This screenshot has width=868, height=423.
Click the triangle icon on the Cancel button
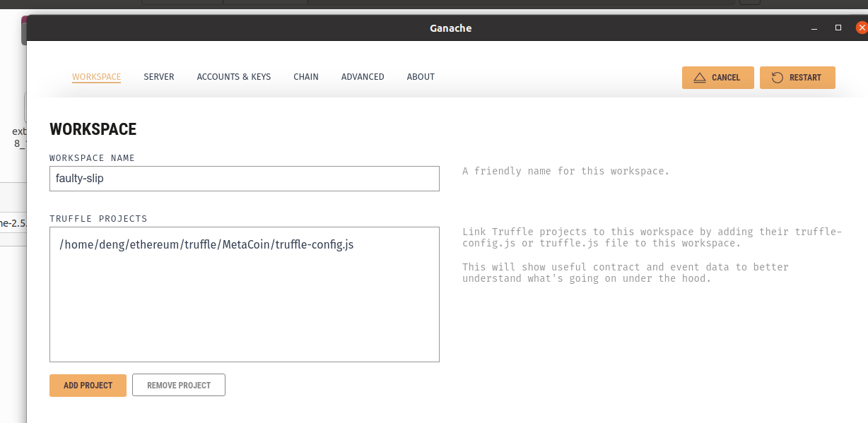(700, 78)
